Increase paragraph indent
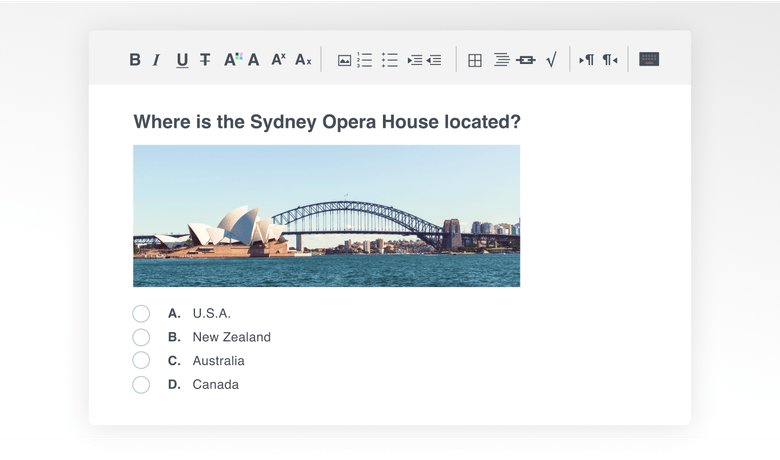This screenshot has width=780, height=460. pos(415,60)
